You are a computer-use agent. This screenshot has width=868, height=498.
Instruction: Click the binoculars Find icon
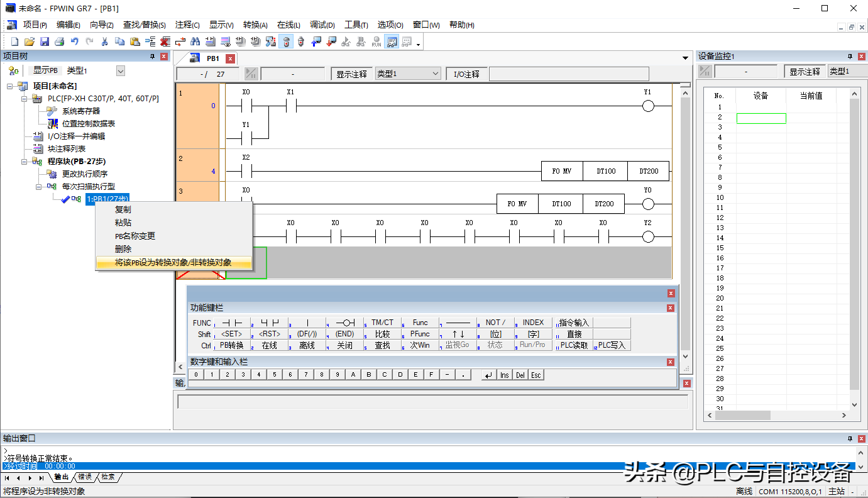tap(195, 42)
